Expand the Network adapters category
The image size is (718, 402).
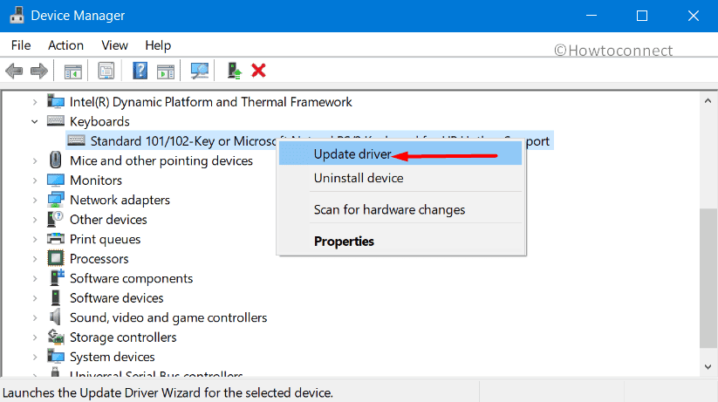[x=36, y=200]
